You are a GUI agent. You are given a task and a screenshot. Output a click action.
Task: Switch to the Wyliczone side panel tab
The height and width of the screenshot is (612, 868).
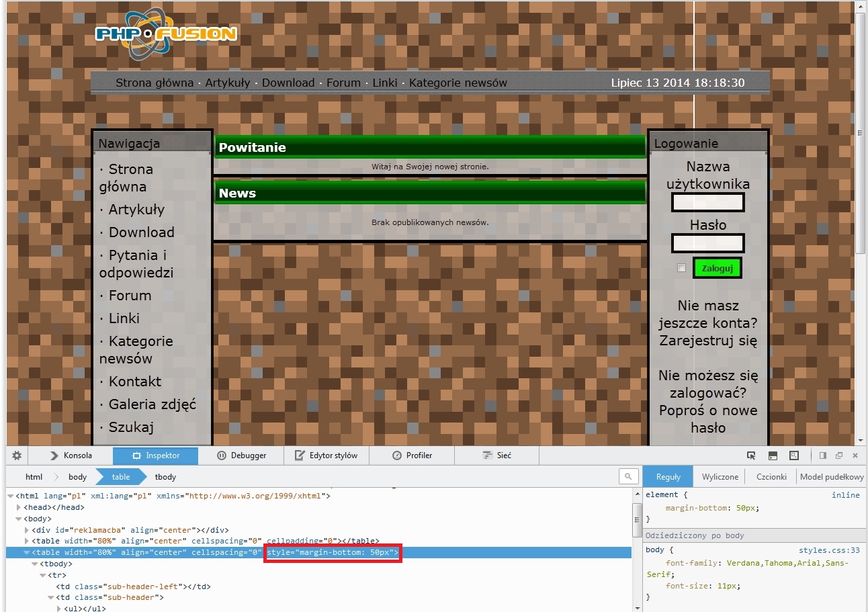(720, 476)
